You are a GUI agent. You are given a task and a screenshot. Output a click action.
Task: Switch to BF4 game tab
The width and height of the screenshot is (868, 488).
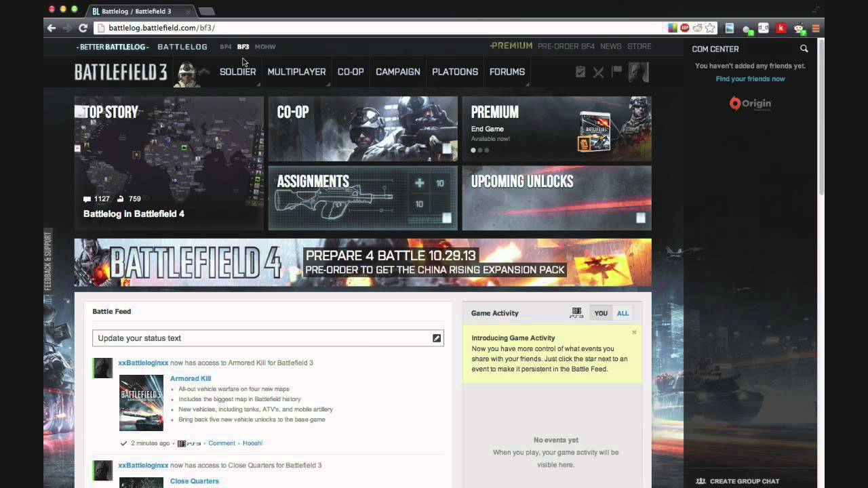click(x=225, y=47)
